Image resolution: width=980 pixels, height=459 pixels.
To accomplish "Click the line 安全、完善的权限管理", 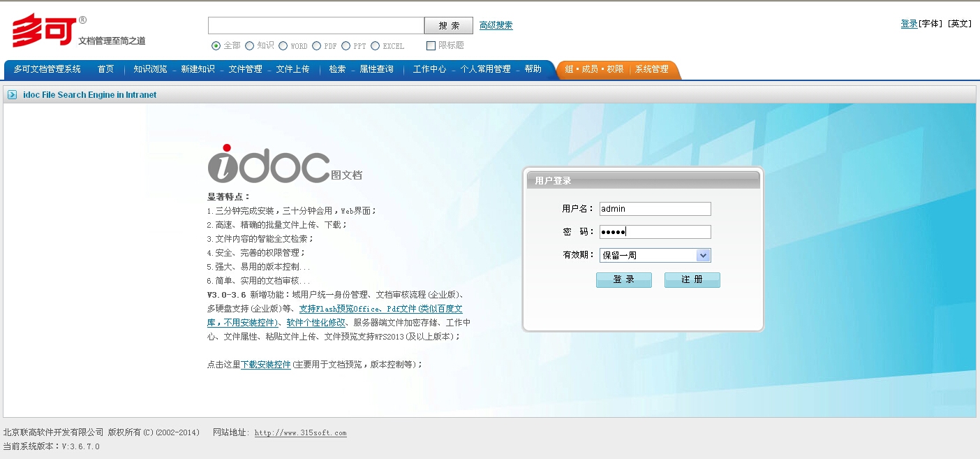I will 256,253.
